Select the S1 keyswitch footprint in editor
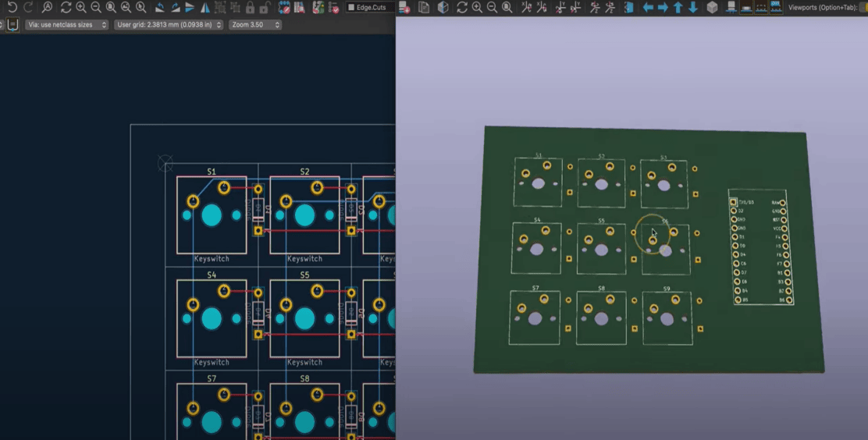The image size is (868, 440). (x=212, y=215)
